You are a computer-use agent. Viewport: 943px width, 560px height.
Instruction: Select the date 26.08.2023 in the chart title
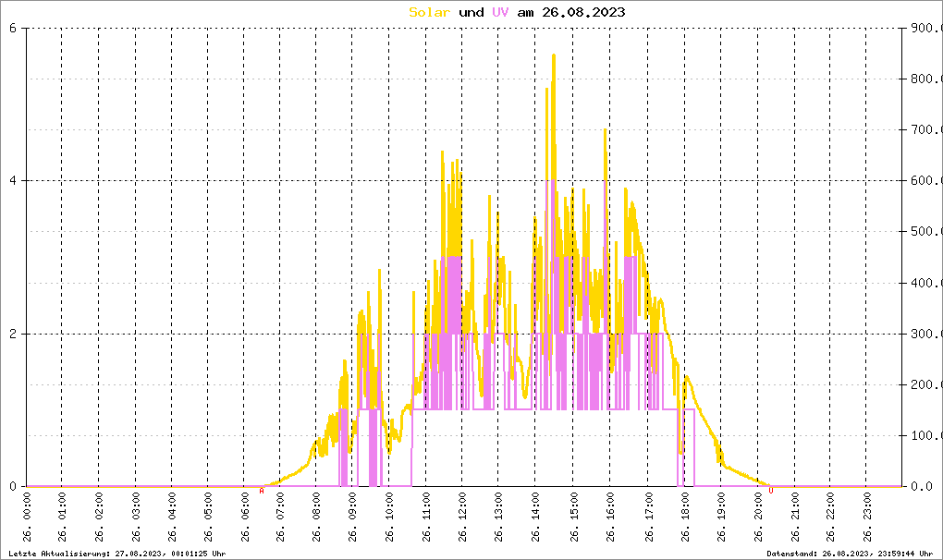coord(583,12)
